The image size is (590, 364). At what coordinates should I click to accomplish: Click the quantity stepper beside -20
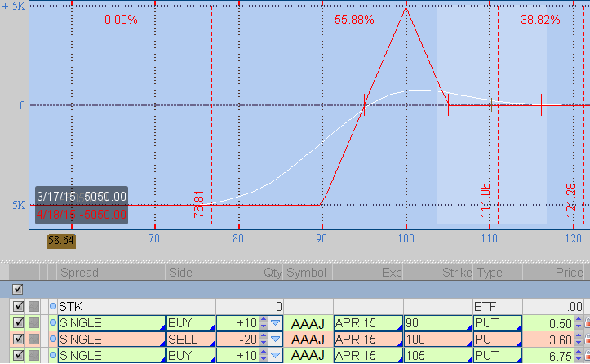[x=264, y=340]
